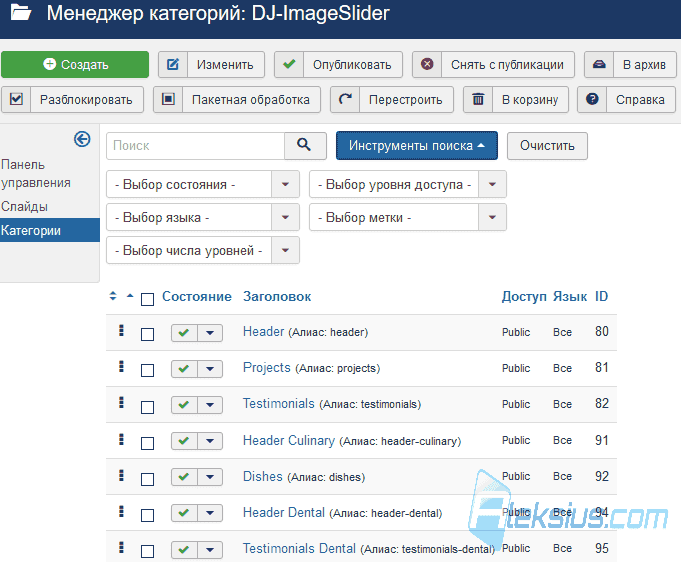This screenshot has height=562, width=681.
Task: Select Категории in the sidebar
Action: point(50,230)
